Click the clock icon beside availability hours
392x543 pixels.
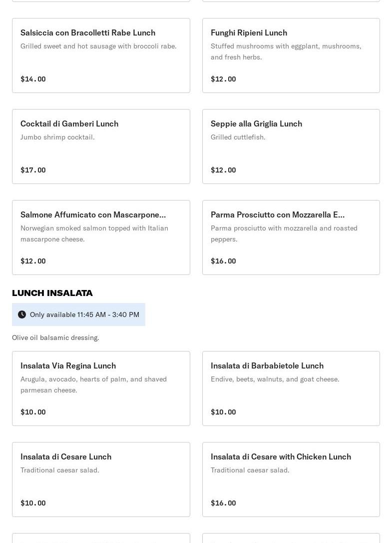(x=22, y=314)
